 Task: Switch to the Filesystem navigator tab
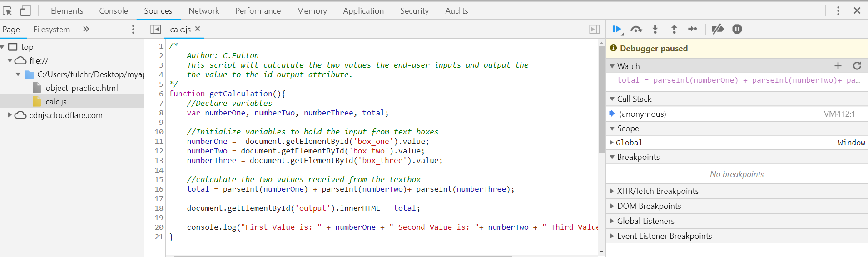pyautogui.click(x=51, y=30)
